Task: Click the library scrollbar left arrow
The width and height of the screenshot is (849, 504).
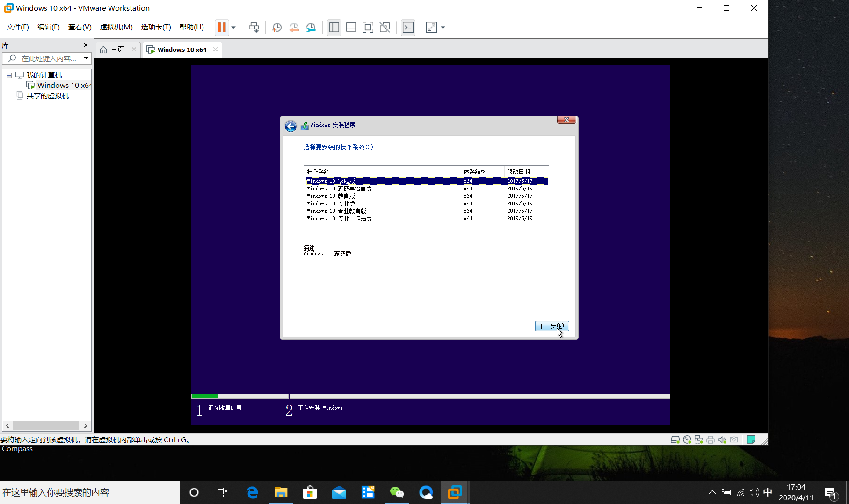Action: [7, 425]
